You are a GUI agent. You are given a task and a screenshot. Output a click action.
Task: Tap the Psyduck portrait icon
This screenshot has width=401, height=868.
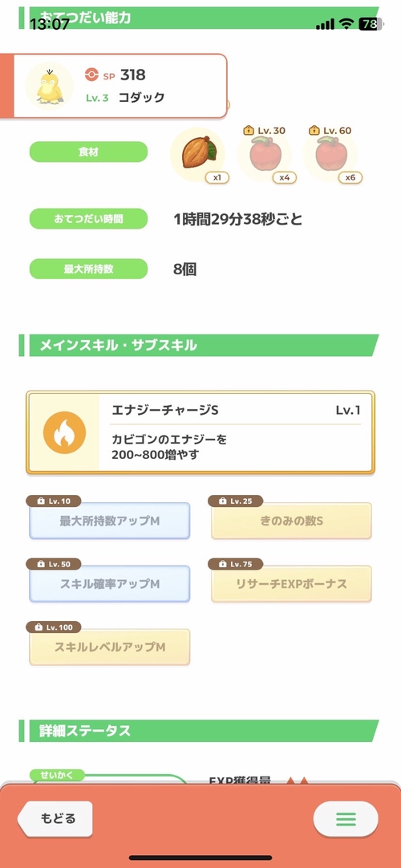point(50,86)
